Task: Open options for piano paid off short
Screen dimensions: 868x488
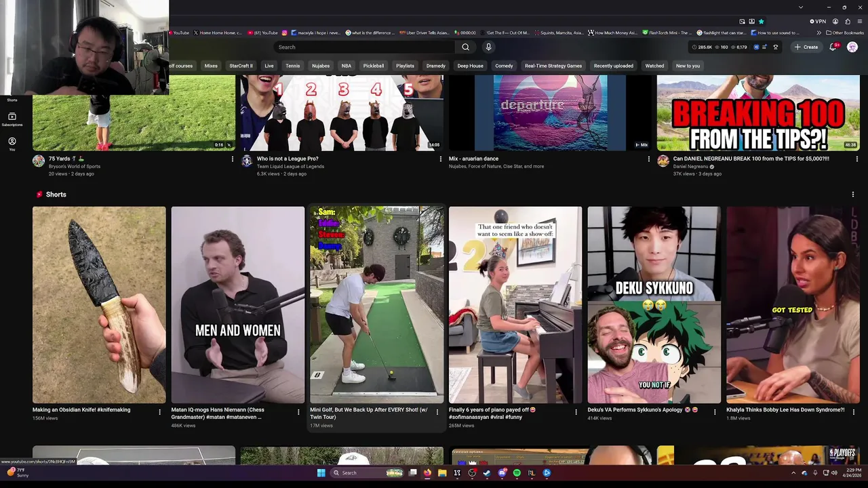Action: click(x=576, y=411)
